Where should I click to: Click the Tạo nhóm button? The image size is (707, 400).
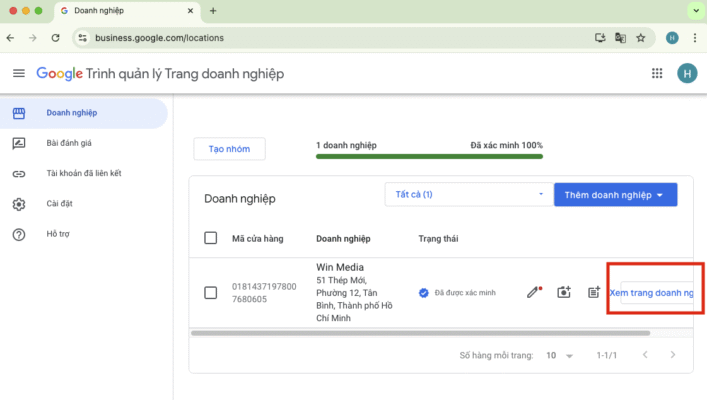[x=230, y=149]
